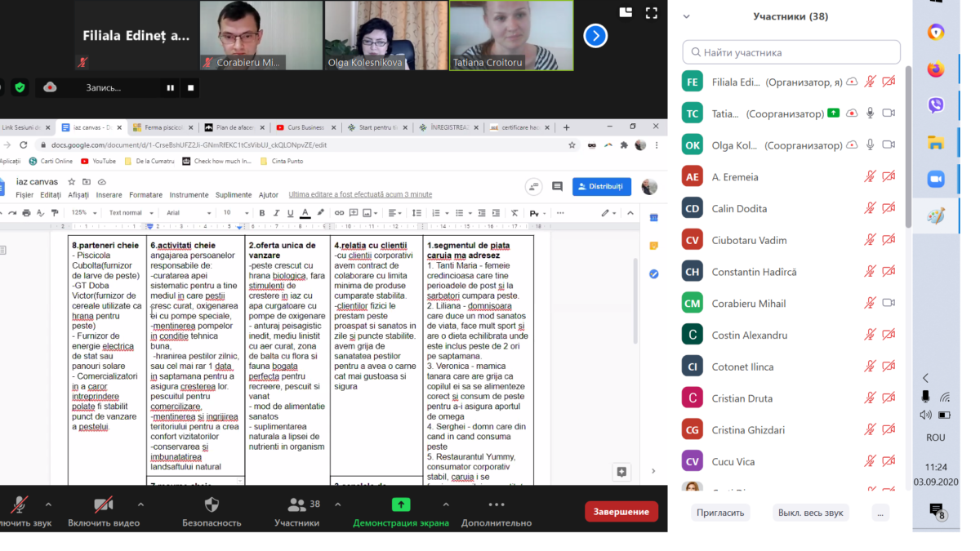This screenshot has height=551, width=980.
Task: Click the green screen share icon
Action: coord(401,504)
